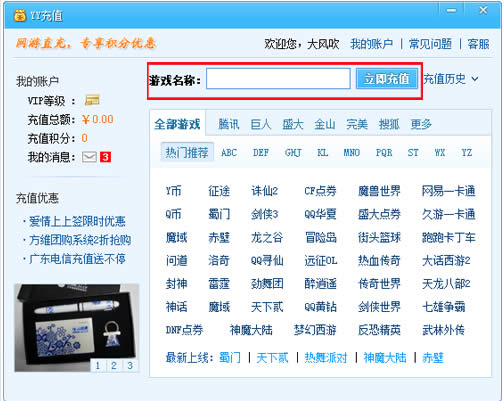Open the 我的账户 link
This screenshot has height=401, width=504.
371,44
